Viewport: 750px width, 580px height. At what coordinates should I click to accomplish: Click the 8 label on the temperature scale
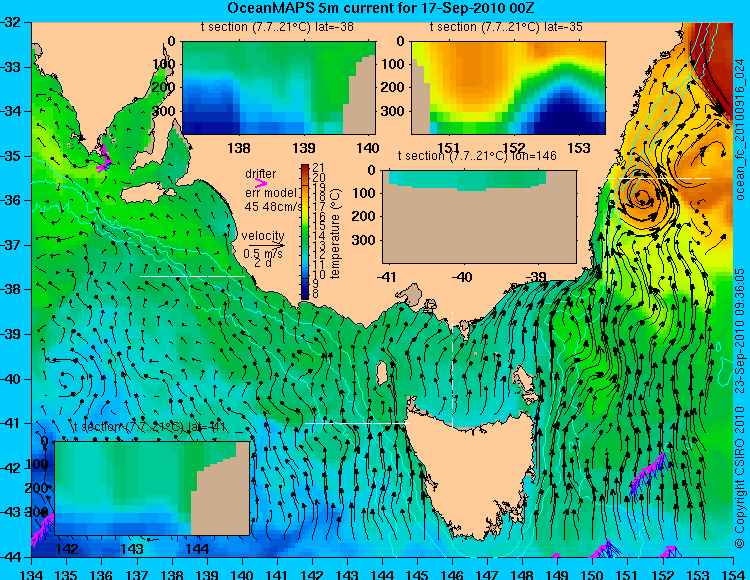click(x=316, y=294)
